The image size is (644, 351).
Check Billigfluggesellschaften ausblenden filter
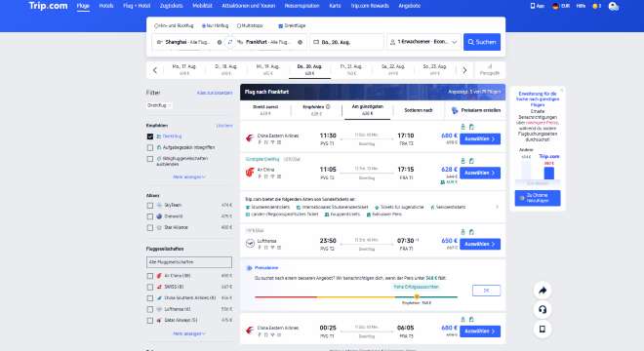coord(150,159)
